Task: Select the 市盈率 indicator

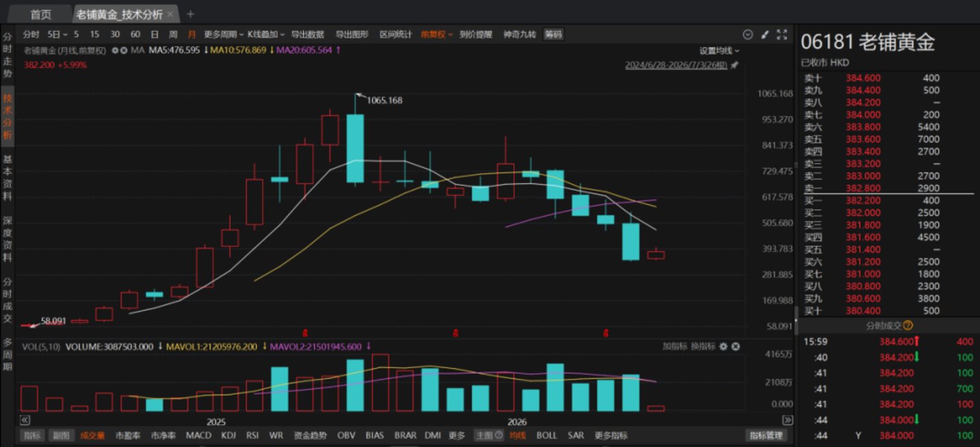Action: pyautogui.click(x=128, y=435)
